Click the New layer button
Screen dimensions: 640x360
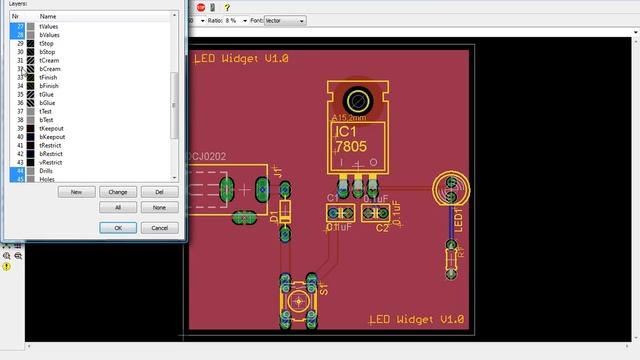77,192
